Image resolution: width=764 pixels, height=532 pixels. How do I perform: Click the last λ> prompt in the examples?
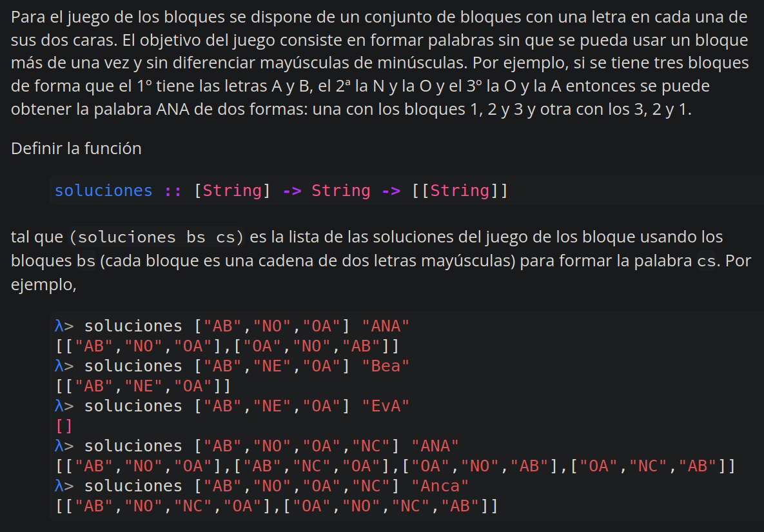click(x=64, y=486)
